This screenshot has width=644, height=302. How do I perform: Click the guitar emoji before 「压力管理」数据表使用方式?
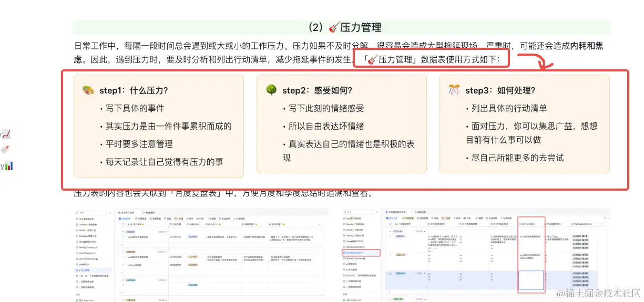point(372,59)
